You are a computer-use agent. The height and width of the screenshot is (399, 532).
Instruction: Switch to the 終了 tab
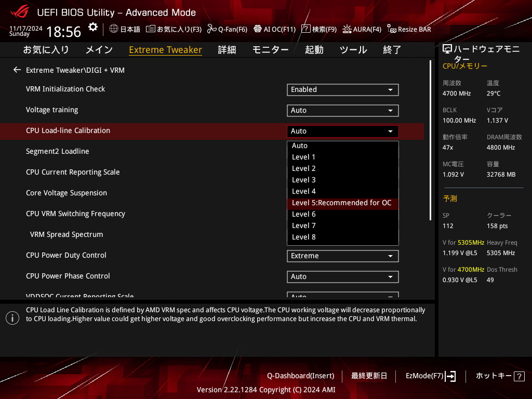pos(392,50)
